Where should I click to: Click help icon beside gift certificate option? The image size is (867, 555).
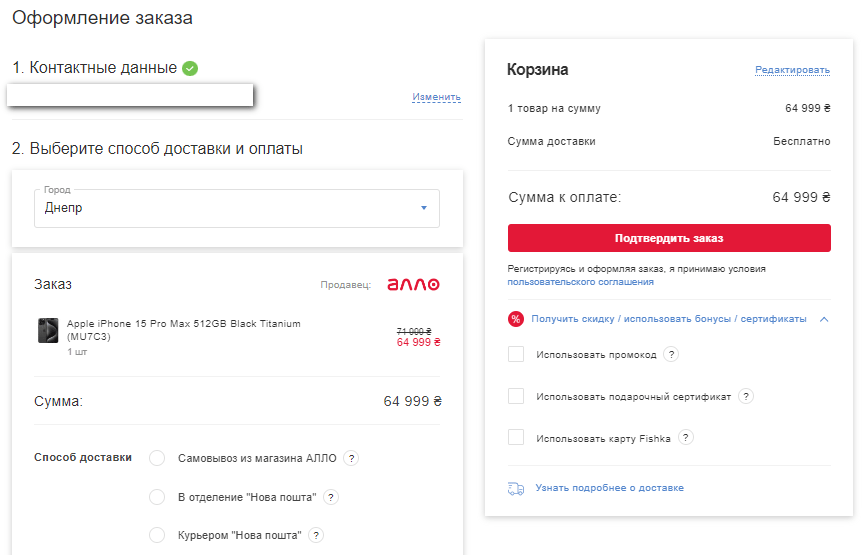[x=745, y=396]
